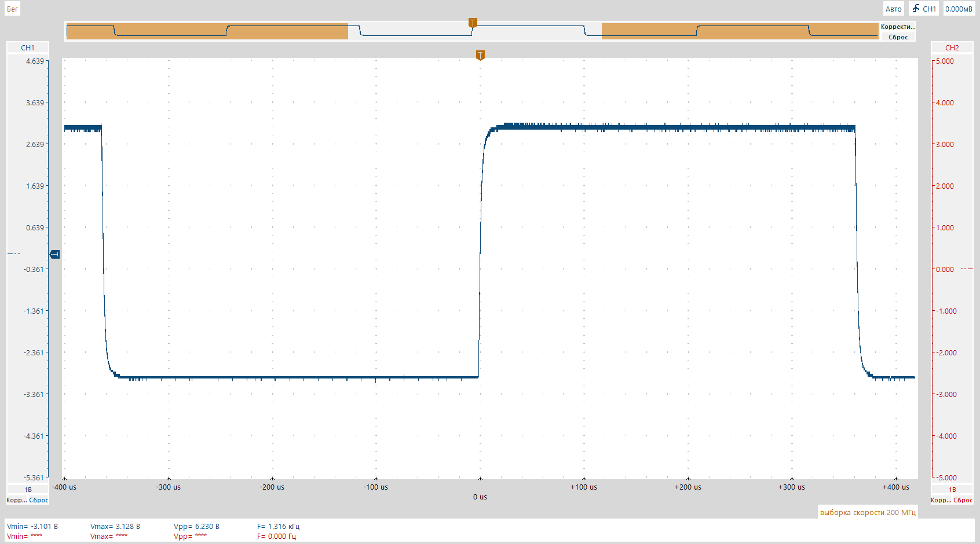Click 5.000 on the CH2 voltage axis
This screenshot has width=980, height=544.
tap(945, 61)
